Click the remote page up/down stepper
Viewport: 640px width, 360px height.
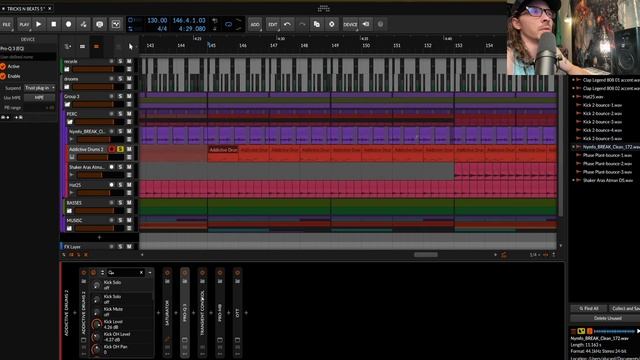click(102, 272)
